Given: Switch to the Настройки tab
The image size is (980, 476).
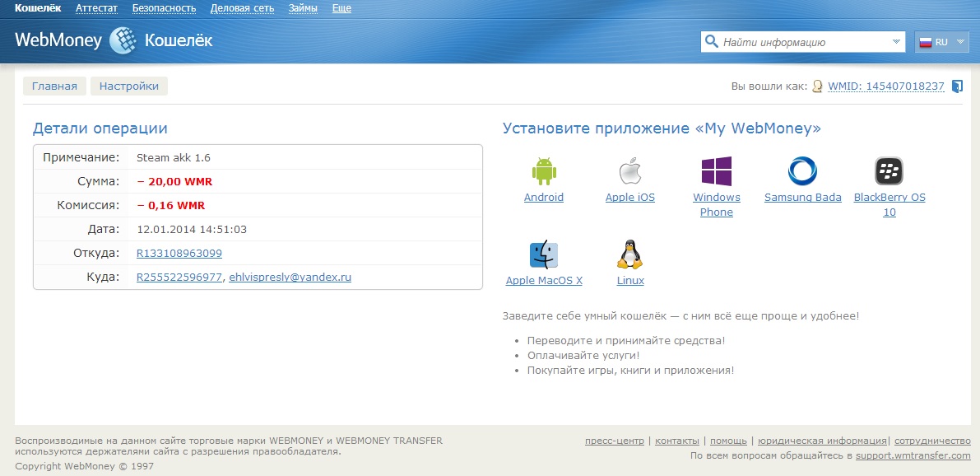Looking at the screenshot, I should (x=128, y=86).
